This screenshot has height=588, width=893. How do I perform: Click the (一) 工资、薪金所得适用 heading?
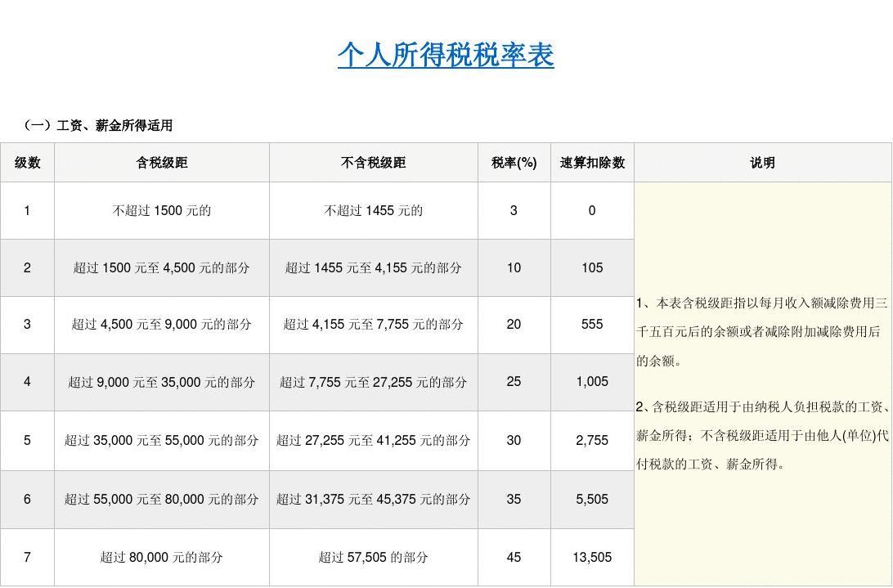click(x=98, y=125)
